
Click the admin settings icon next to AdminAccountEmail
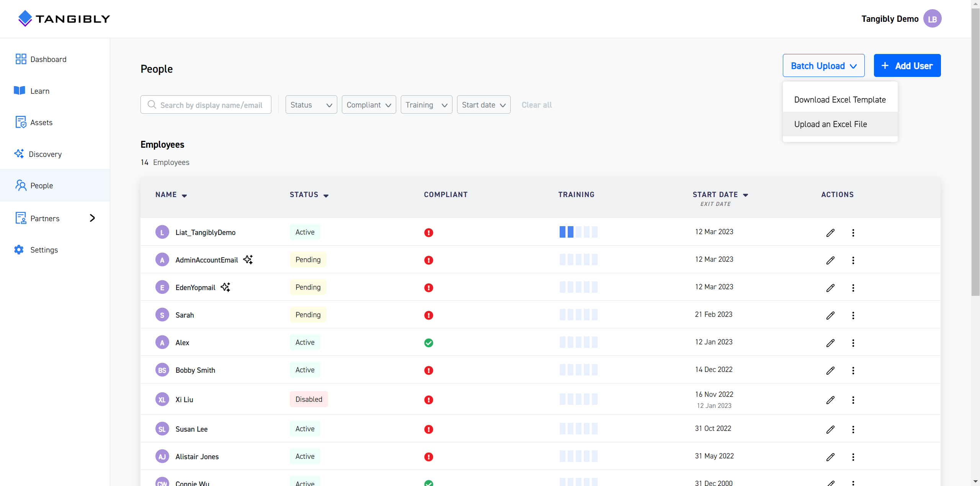(249, 259)
